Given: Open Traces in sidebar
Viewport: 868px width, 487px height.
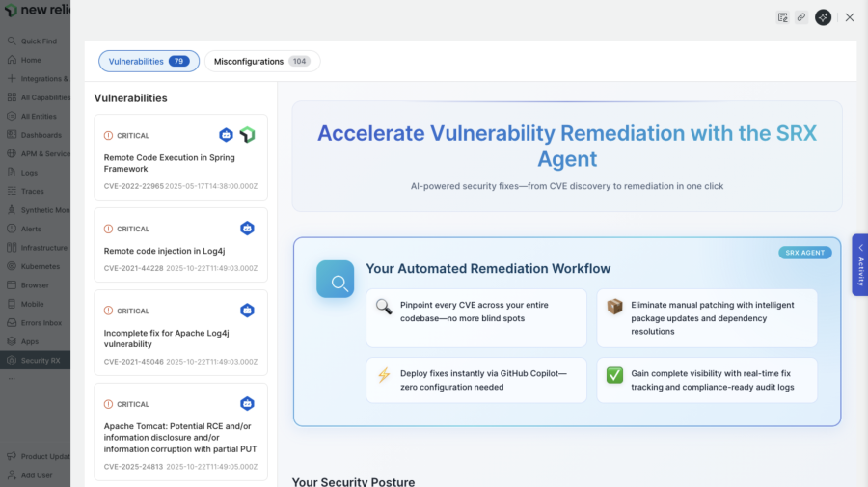Looking at the screenshot, I should click(x=35, y=192).
